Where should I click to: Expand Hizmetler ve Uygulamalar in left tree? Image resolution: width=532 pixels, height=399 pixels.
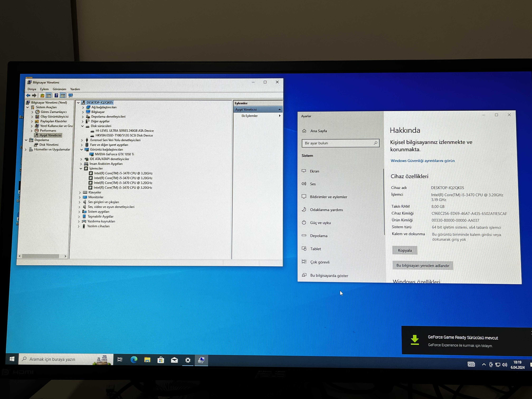(26, 150)
